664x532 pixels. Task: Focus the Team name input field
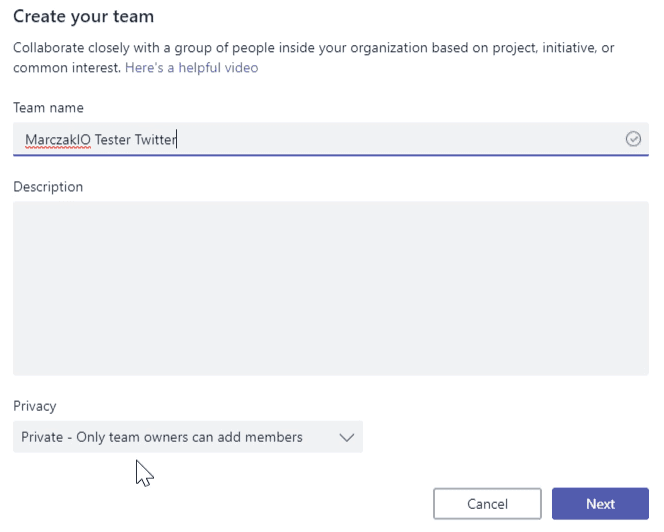[400, 140]
